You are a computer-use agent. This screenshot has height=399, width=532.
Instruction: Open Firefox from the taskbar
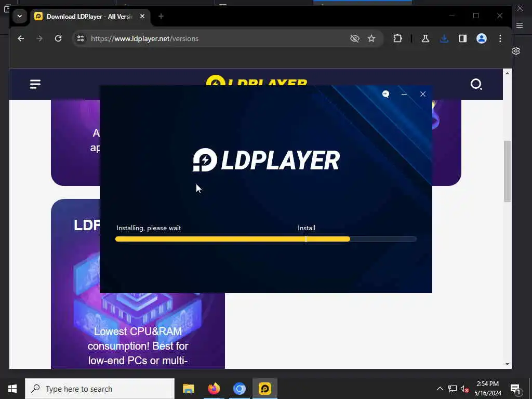[x=214, y=389]
